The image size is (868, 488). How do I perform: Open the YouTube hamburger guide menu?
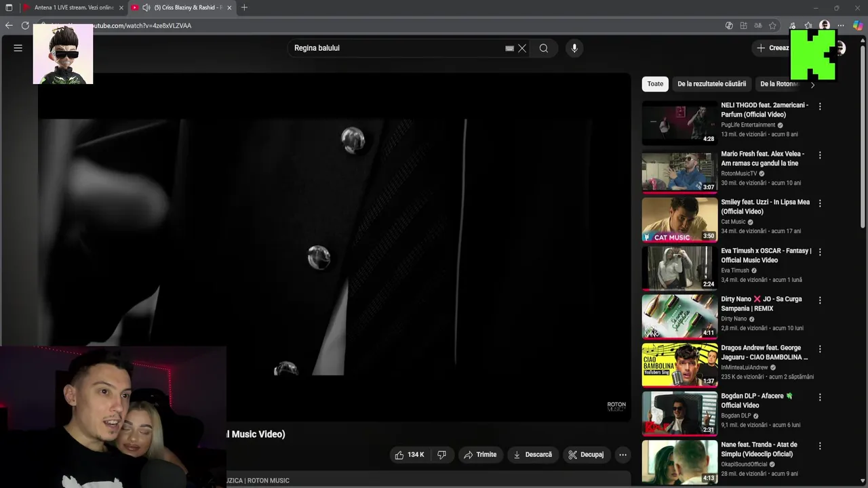coord(18,48)
